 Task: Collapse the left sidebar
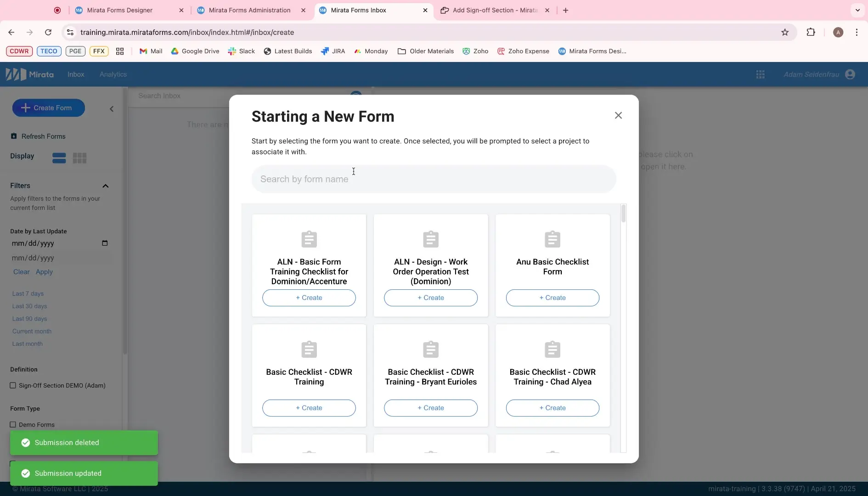tap(111, 109)
